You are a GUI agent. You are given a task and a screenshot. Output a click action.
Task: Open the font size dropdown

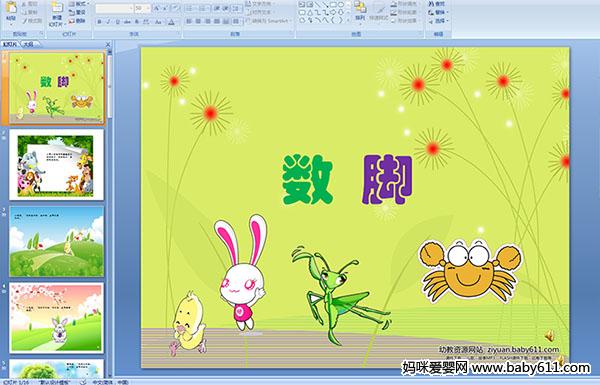pyautogui.click(x=148, y=8)
